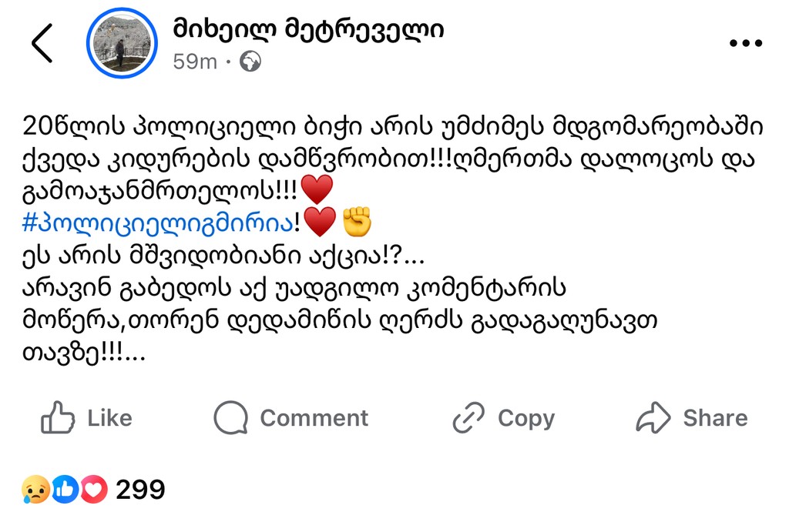Click the raised fist emoji in the post
789x532 pixels.
coord(357,223)
